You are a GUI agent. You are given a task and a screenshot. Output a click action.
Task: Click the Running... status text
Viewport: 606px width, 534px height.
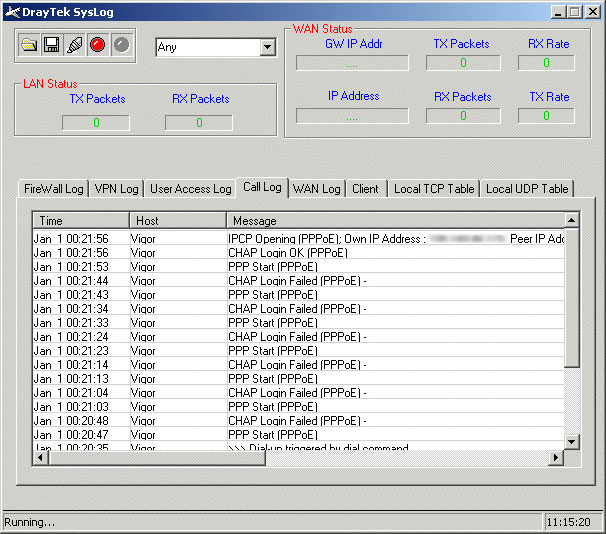pos(29,522)
